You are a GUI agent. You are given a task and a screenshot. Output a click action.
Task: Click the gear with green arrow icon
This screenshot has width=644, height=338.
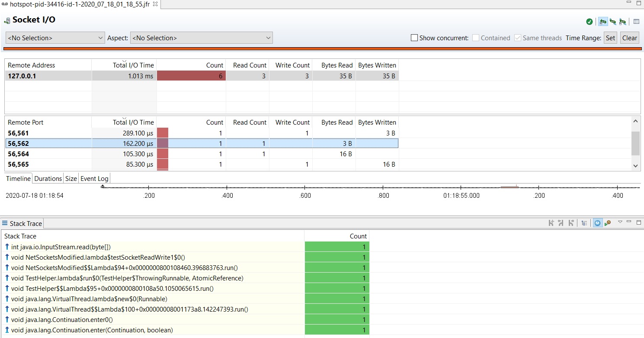[x=608, y=223]
